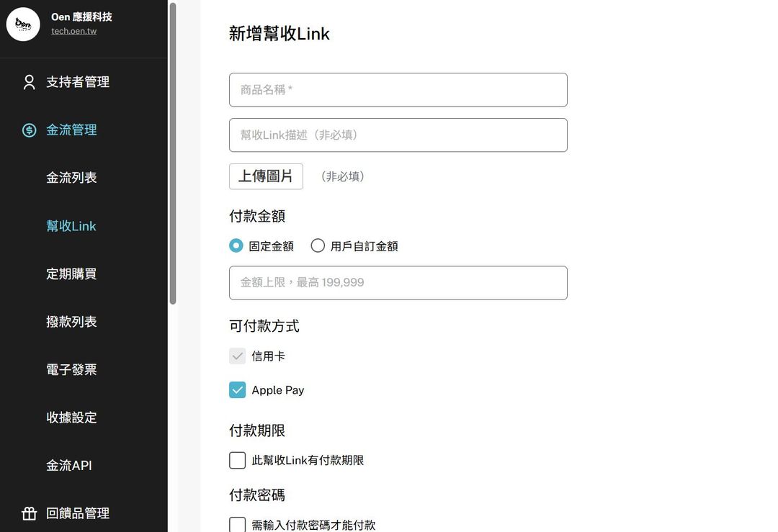This screenshot has height=532, width=778.
Task: Click the 金流管理 dollar icon
Action: [x=28, y=130]
